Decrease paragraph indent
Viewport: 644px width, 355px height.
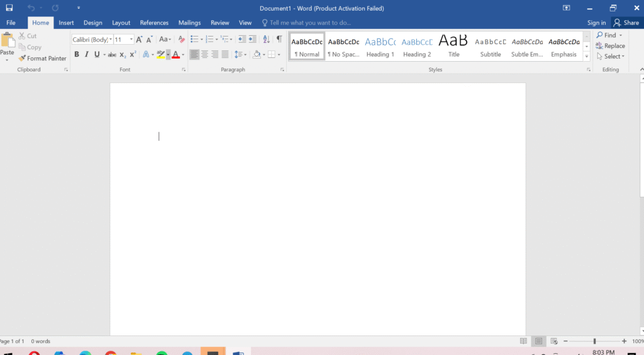(242, 40)
